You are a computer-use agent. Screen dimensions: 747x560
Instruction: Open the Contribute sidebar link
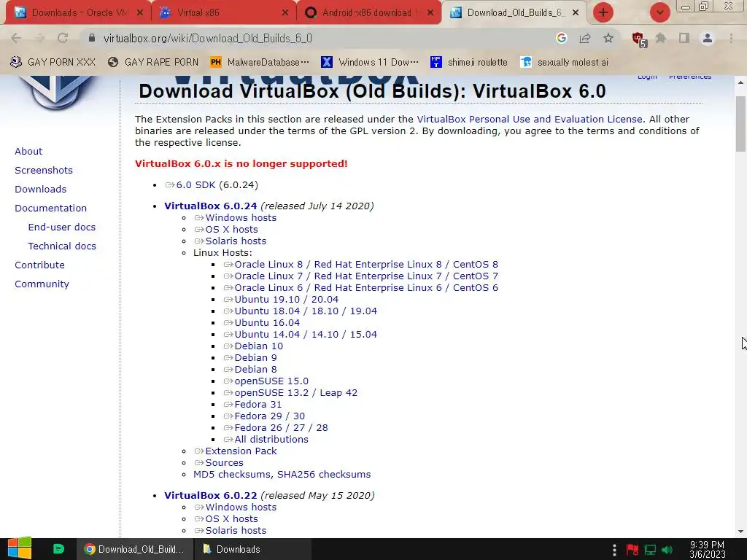click(x=39, y=265)
